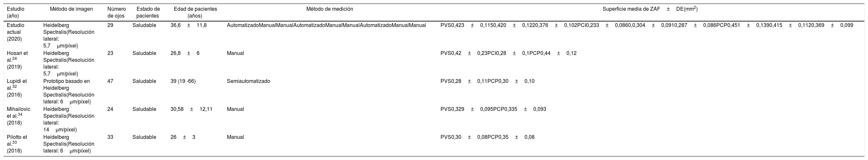
Task: Select the "PVS0,30 ± 0,08PCP0,35" result cell
Action: coord(487,137)
